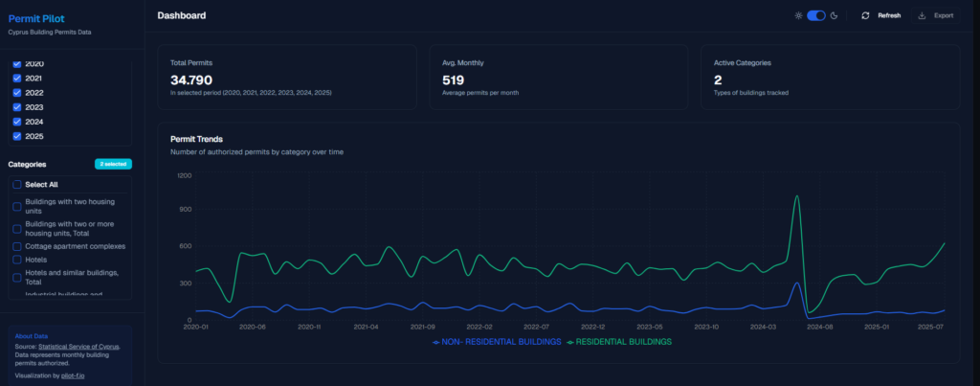Click the moon dark-mode icon
Image resolution: width=980 pixels, height=386 pixels.
834,15
